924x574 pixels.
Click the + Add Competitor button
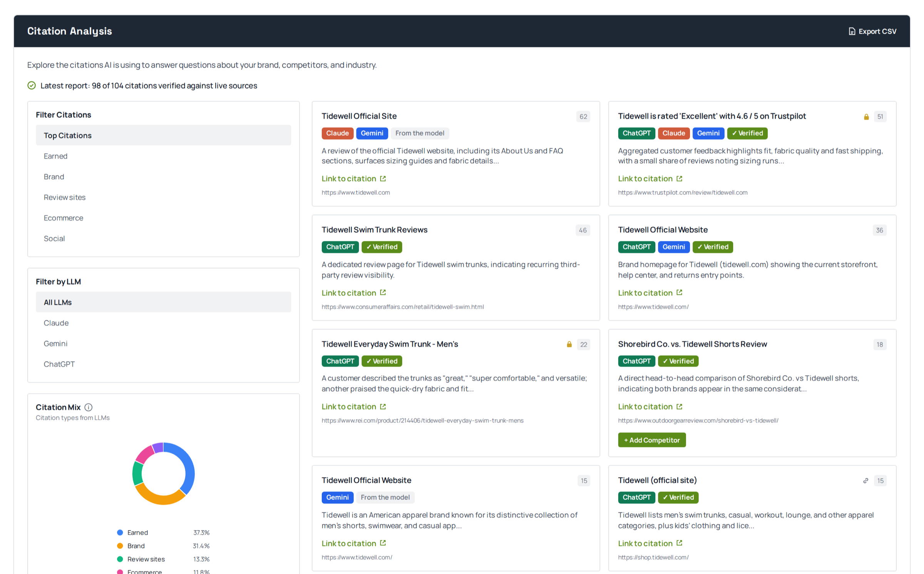pyautogui.click(x=651, y=440)
